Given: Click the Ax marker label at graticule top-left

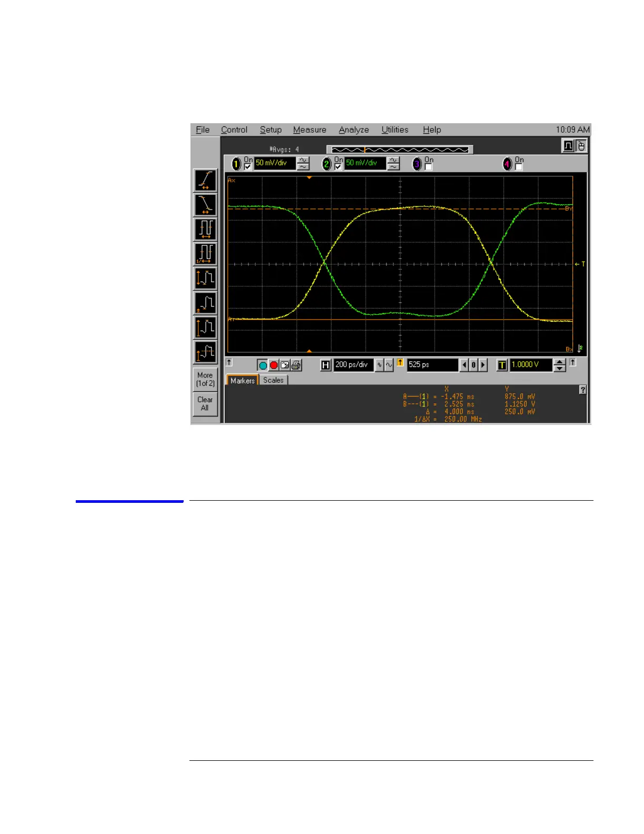Looking at the screenshot, I should coord(232,180).
